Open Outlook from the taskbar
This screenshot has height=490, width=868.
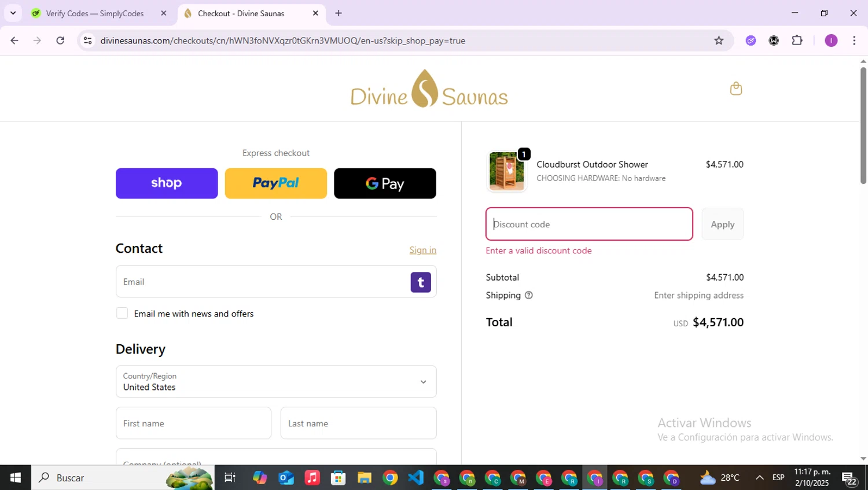286,478
